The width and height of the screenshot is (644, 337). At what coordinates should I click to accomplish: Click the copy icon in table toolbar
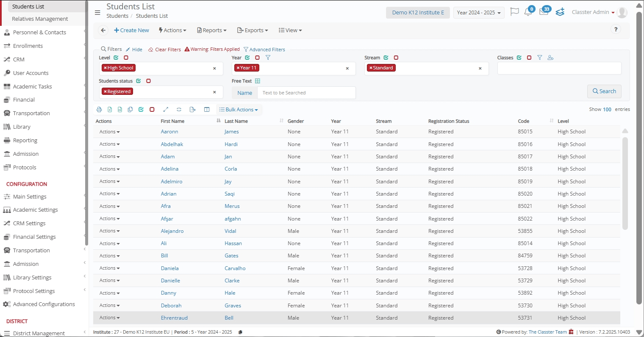130,110
